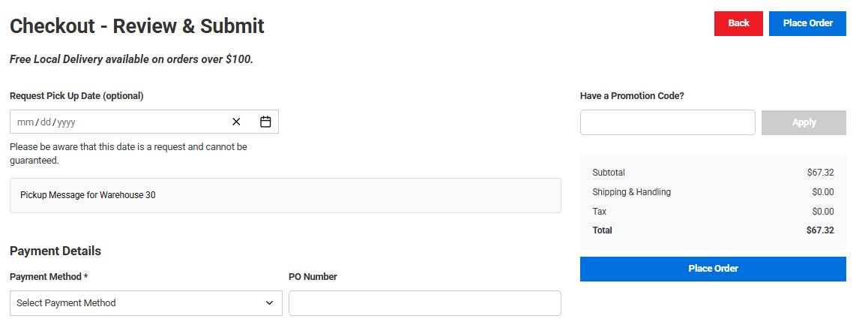This screenshot has height=328, width=868.
Task: Click the Pickup Message for Warehouse 30 box
Action: [x=285, y=195]
